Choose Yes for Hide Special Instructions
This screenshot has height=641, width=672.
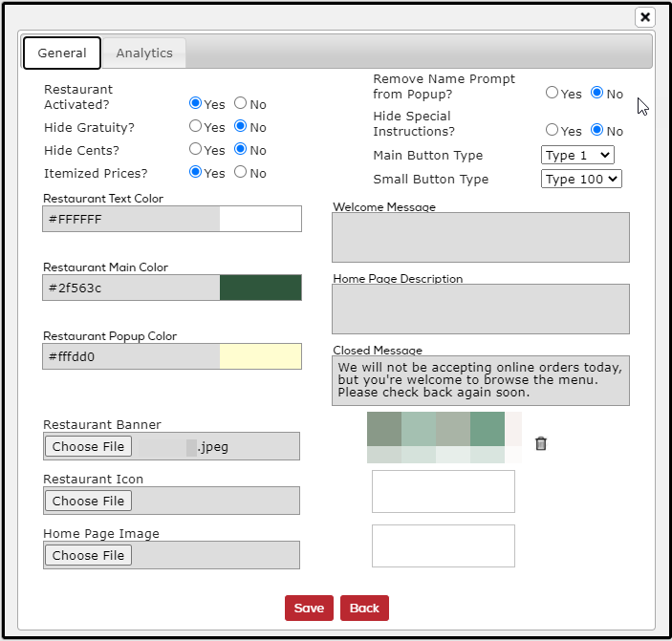coord(552,130)
